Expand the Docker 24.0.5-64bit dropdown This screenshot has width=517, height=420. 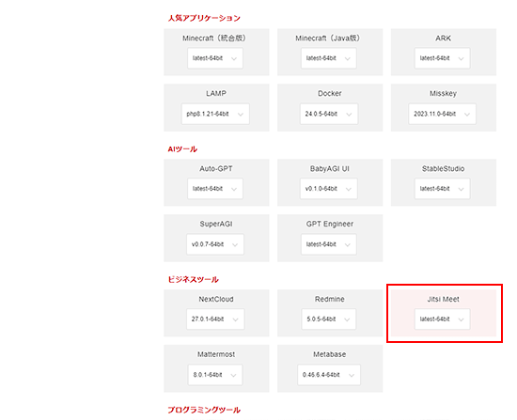click(329, 114)
